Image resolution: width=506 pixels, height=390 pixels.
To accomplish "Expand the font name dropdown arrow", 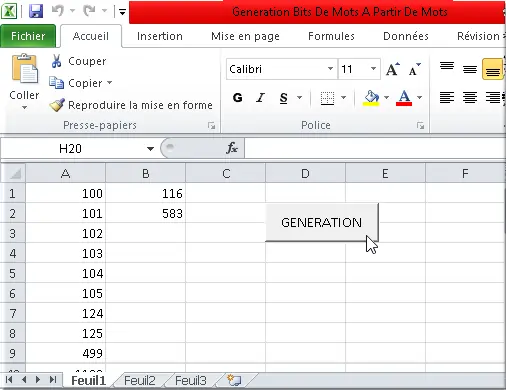I will [330, 69].
